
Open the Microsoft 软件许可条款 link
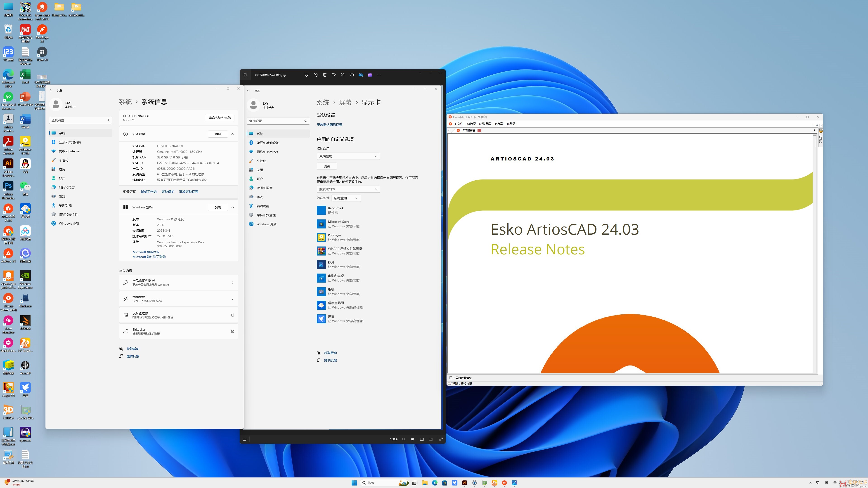(149, 257)
